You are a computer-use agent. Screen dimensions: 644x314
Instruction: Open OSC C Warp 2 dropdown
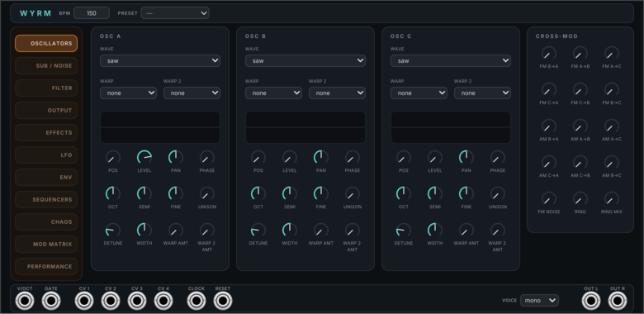(x=483, y=93)
